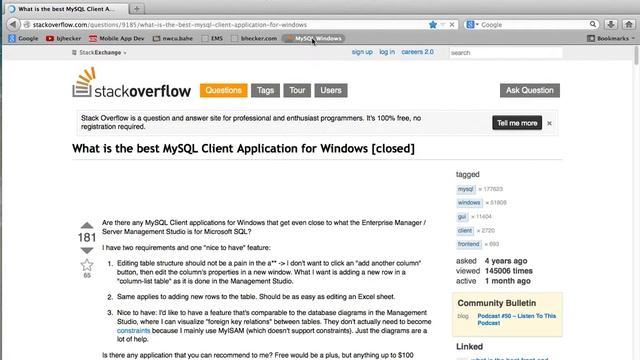
Task: Dismiss the Stack Overflow intro banner
Action: 549,123
